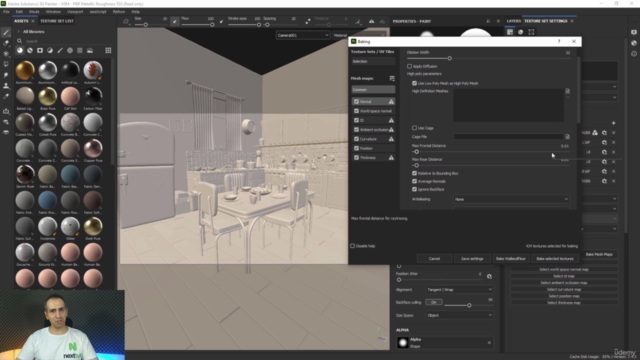Filter assets by Smart masks icon
This screenshot has height=360, width=640.
click(40, 51)
